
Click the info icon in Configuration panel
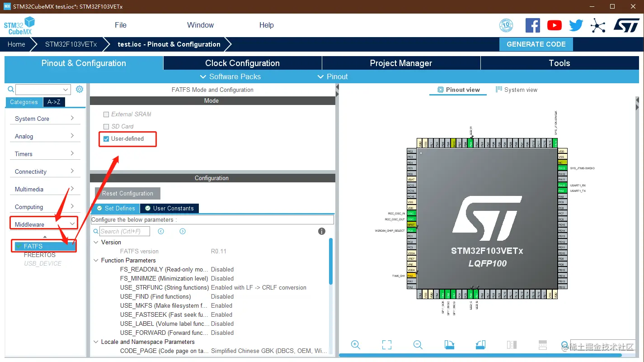click(322, 231)
